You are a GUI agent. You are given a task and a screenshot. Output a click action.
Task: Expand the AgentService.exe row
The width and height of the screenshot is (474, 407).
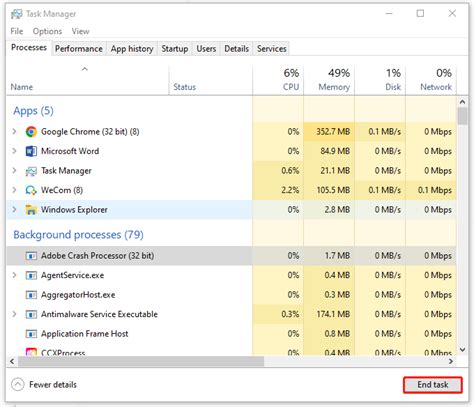coord(14,275)
